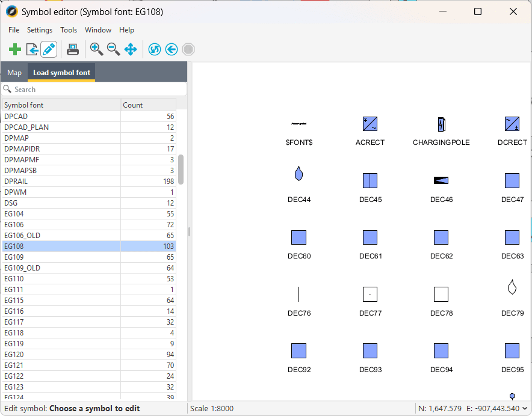Viewport: 532px width, 416px height.
Task: Select the DPRAIL symbol font row
Action: pyautogui.click(x=60, y=181)
